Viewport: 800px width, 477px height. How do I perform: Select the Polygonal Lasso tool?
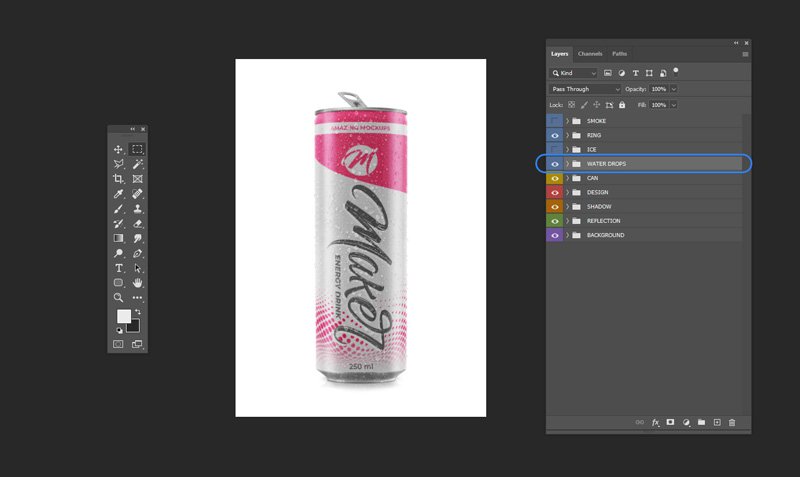tap(118, 164)
